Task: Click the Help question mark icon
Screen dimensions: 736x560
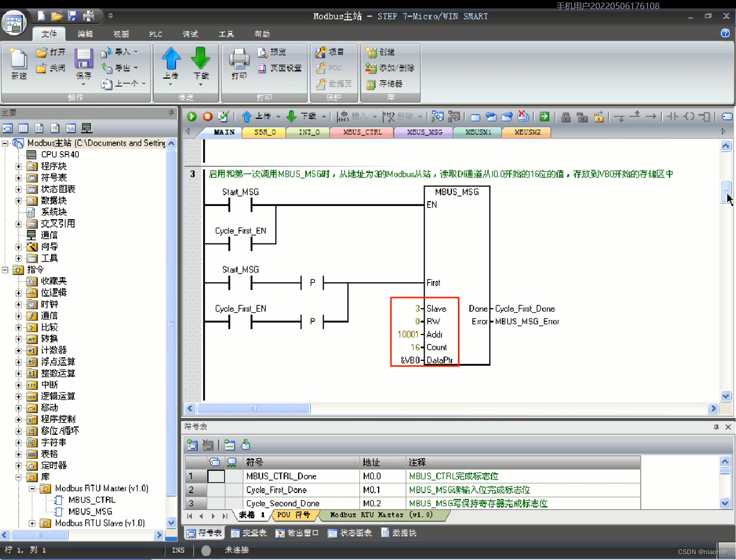Action: coord(725,33)
